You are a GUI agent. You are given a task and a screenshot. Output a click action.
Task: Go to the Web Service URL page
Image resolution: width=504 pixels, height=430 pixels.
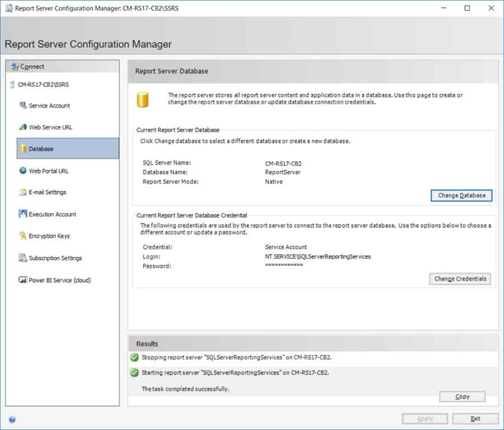click(x=50, y=127)
